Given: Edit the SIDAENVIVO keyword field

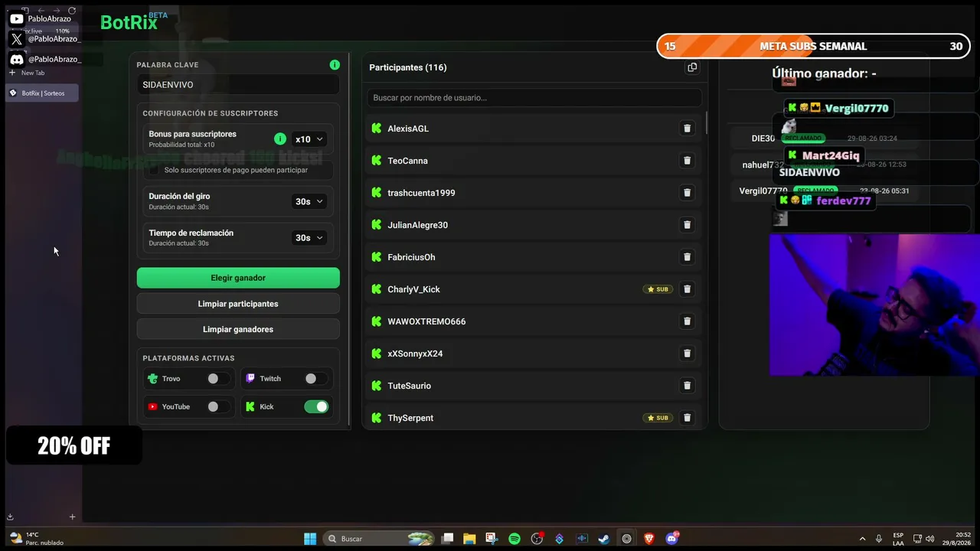Looking at the screenshot, I should 238,85.
